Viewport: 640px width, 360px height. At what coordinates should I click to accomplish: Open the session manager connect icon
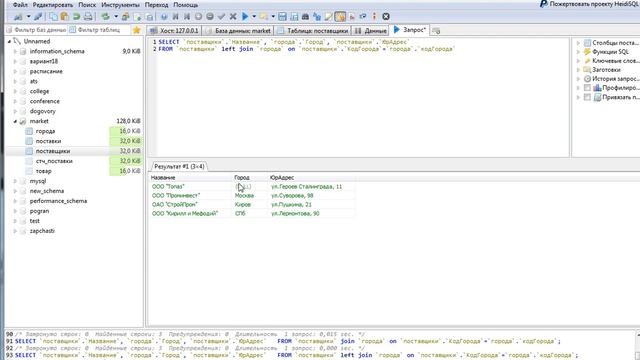(18, 17)
